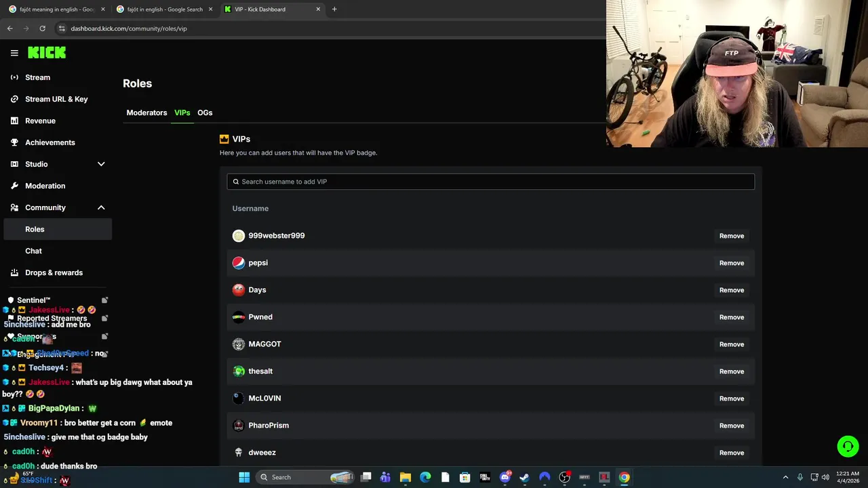
Task: Switch to 'fajöt meaning in english' browser tab
Action: point(56,9)
